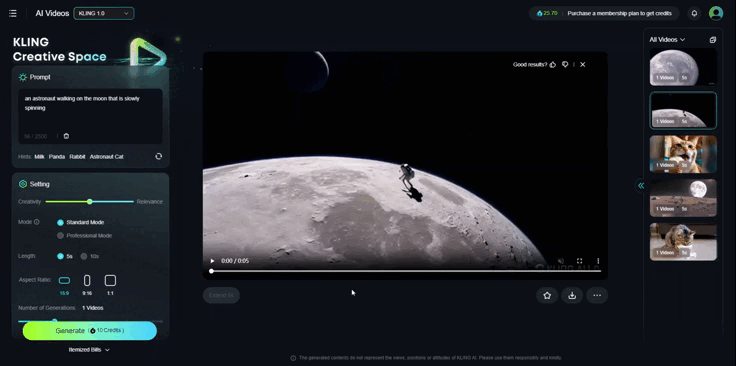Refresh the prompt hints

point(159,156)
